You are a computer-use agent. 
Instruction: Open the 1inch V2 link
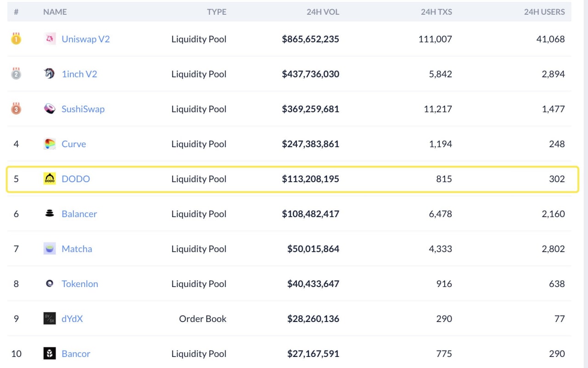(79, 74)
